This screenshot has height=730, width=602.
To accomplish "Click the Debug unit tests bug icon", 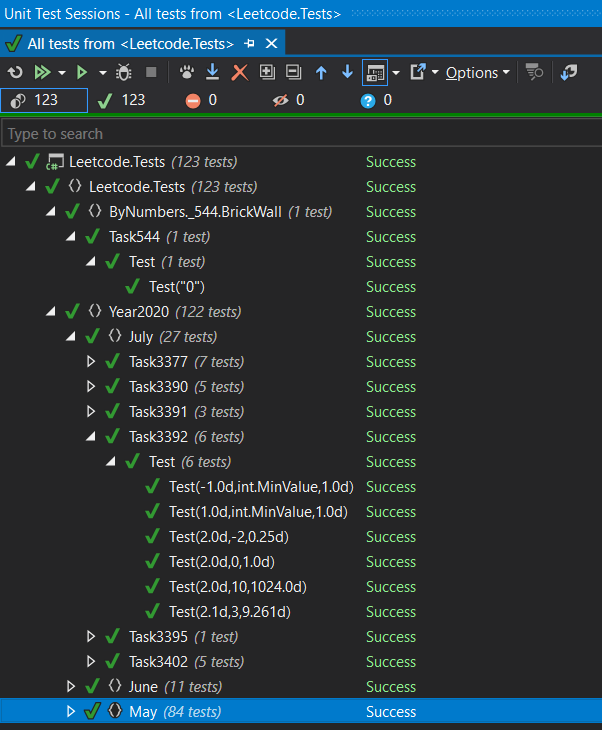I will (x=124, y=72).
